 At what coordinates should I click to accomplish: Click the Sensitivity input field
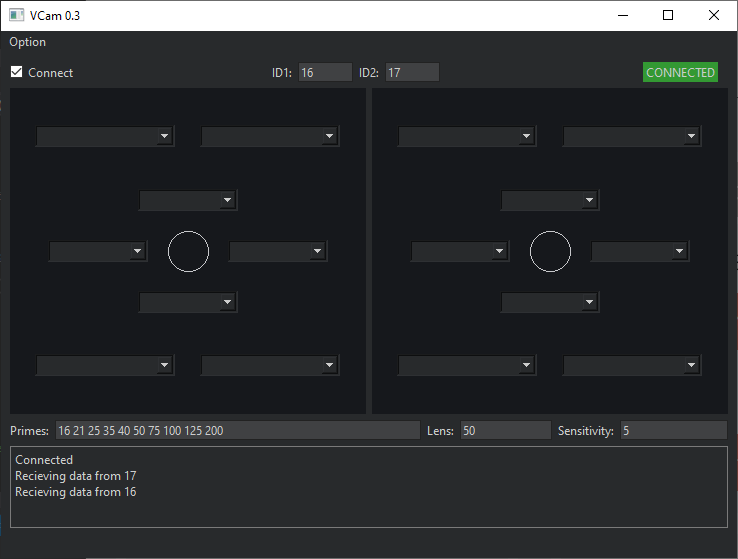(674, 431)
